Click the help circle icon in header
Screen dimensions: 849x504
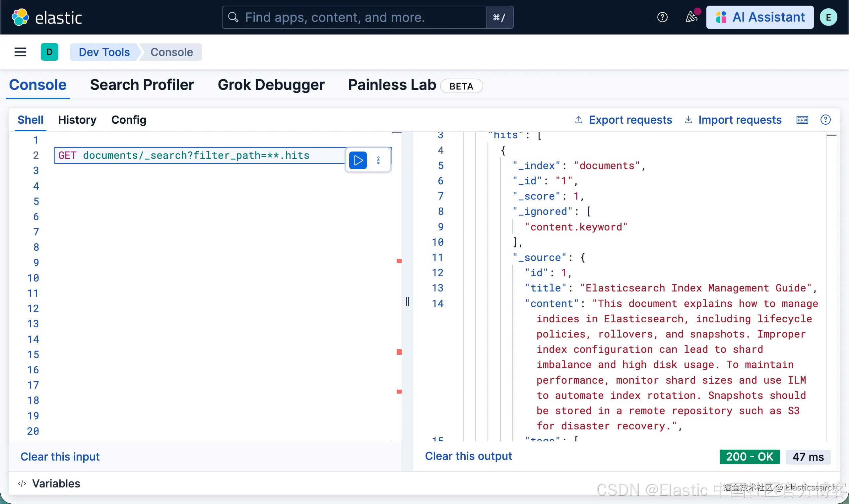662,17
